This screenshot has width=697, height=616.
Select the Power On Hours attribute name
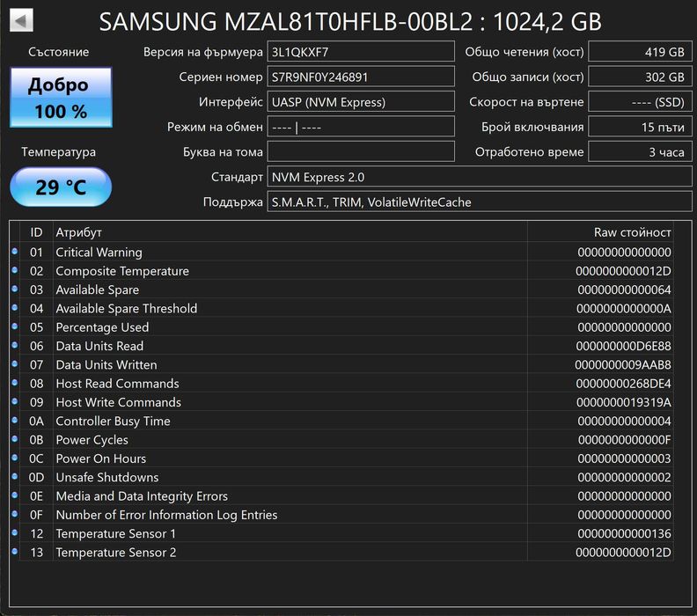(x=101, y=458)
